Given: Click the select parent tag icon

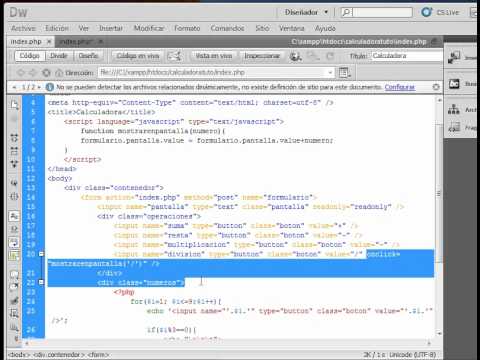Looking at the screenshot, I should pos(14,183).
